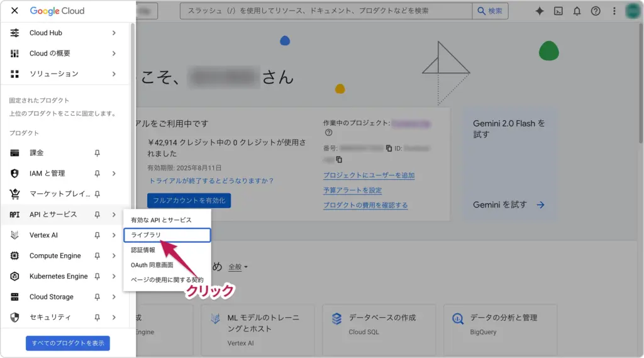This screenshot has height=358, width=644.
Task: Click the IAM と管理 shield icon
Action: tap(15, 174)
